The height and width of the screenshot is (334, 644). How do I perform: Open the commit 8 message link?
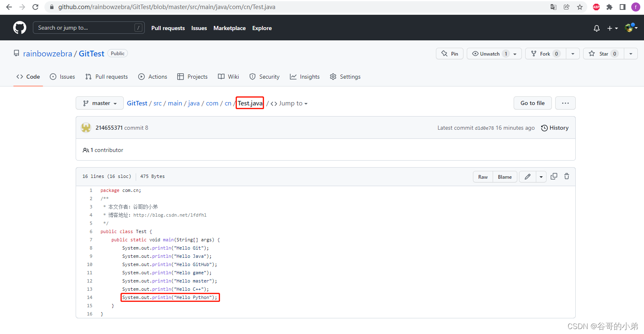pos(136,128)
